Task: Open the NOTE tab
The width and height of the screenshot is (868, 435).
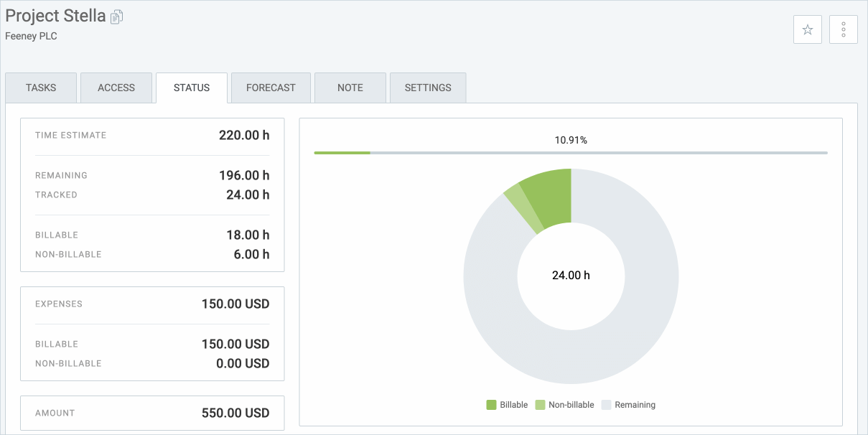Action: [350, 87]
